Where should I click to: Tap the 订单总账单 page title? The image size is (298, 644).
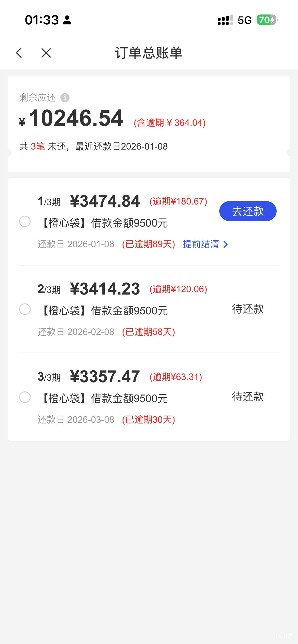click(x=149, y=53)
